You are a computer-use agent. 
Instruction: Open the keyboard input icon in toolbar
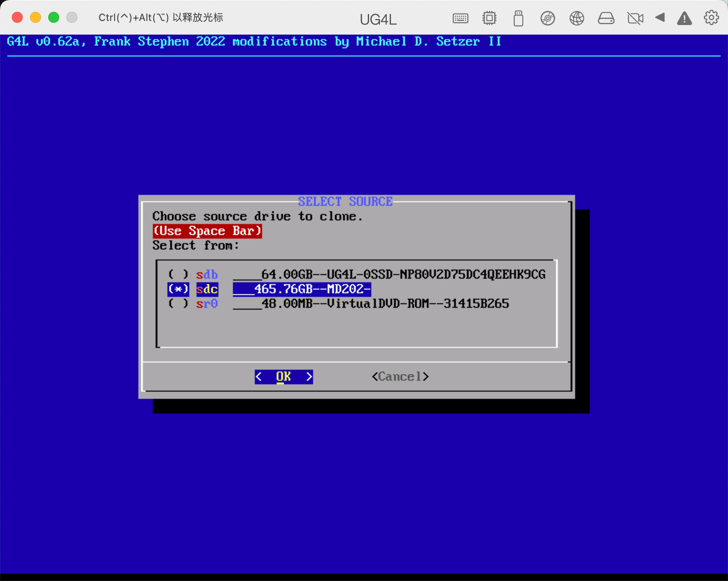point(460,18)
